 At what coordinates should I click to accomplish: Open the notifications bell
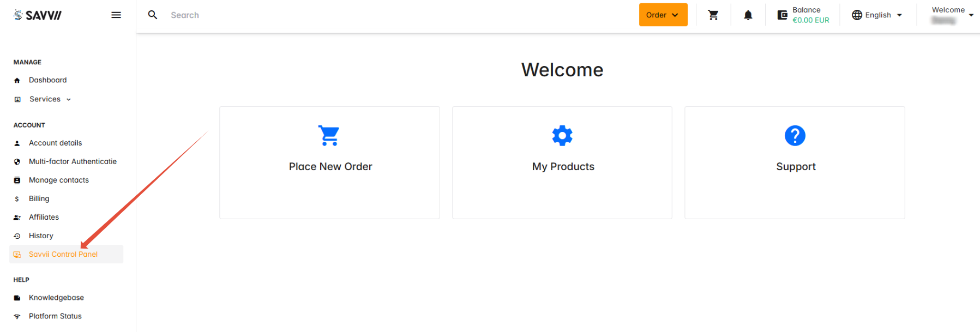pos(748,15)
